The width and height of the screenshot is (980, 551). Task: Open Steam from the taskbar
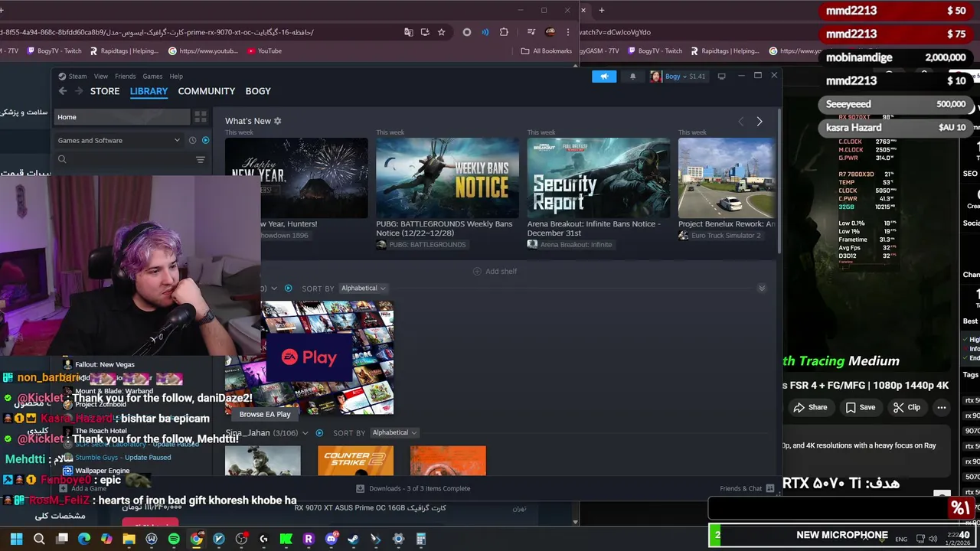click(x=353, y=539)
